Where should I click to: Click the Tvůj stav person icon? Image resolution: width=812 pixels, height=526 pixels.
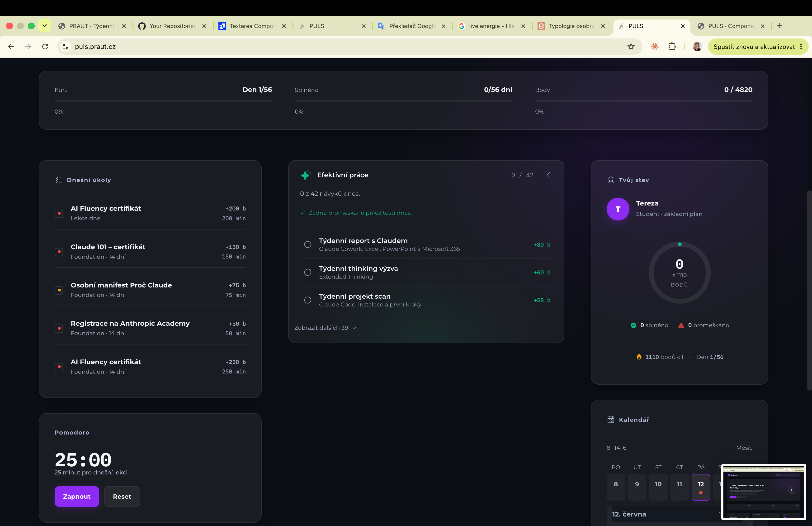[x=611, y=180]
